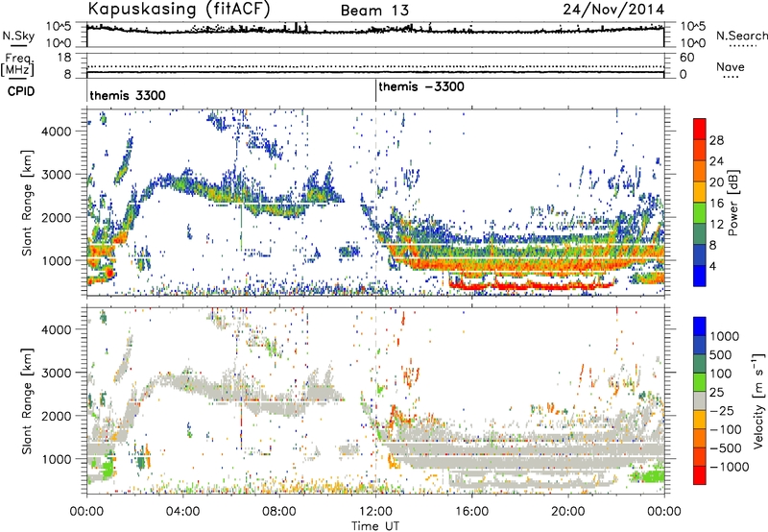Select the 'themis -3300' CPID text

pos(421,86)
